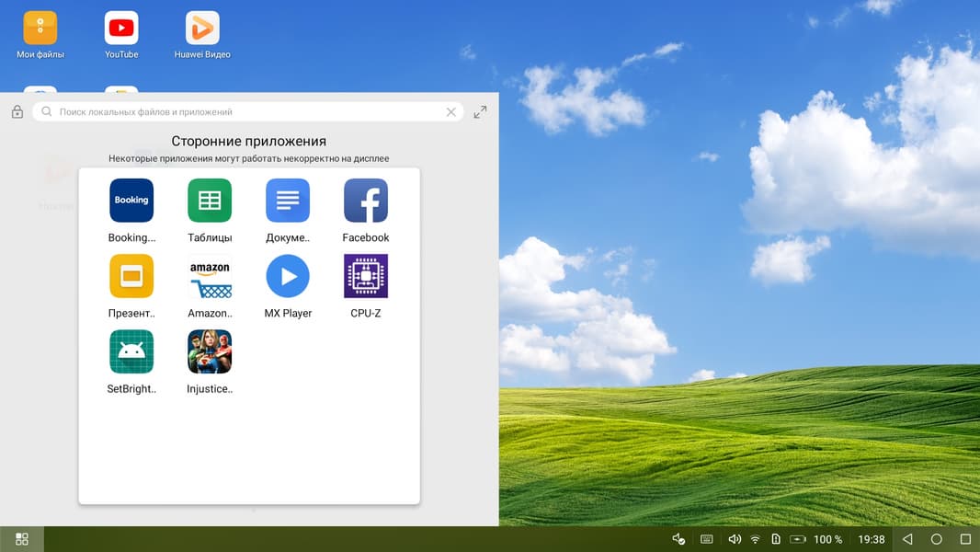Image resolution: width=980 pixels, height=552 pixels.
Task: Open the Booking app
Action: [131, 201]
